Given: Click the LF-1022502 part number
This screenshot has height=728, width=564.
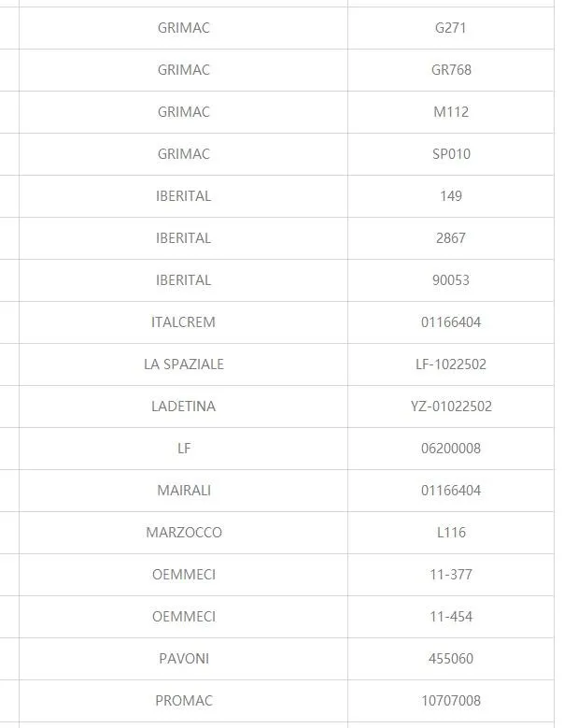Looking at the screenshot, I should 451,364.
